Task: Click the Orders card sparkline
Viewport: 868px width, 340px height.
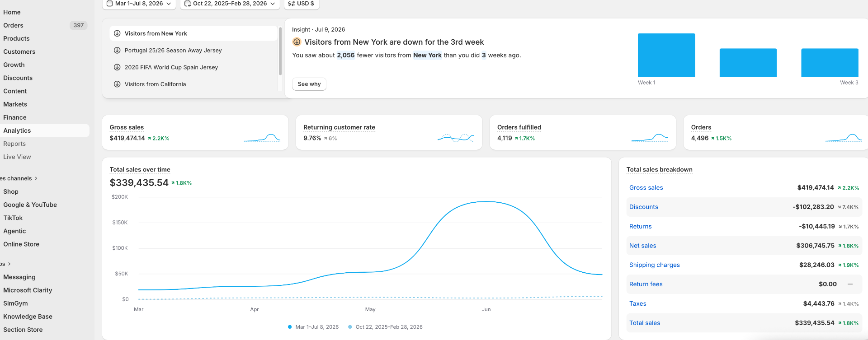Action: [844, 138]
